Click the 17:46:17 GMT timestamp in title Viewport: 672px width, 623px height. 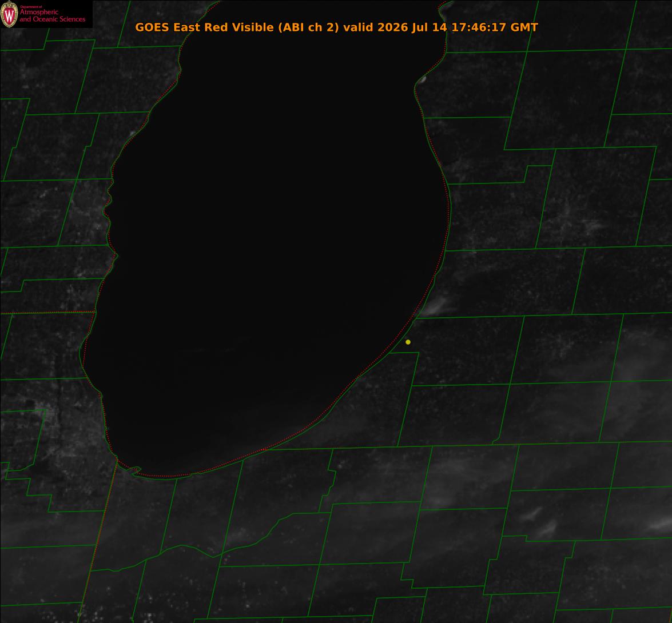click(495, 27)
